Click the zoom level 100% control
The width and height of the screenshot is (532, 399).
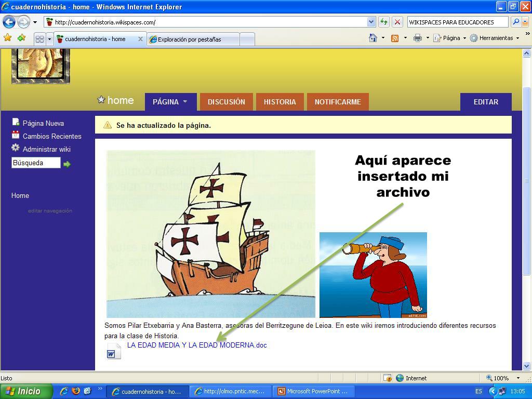click(x=497, y=378)
